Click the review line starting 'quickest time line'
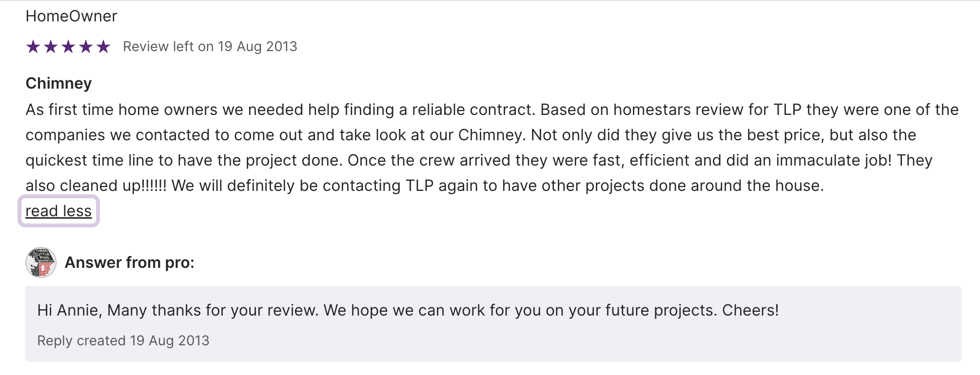Image resolution: width=980 pixels, height=375 pixels. pyautogui.click(x=479, y=160)
